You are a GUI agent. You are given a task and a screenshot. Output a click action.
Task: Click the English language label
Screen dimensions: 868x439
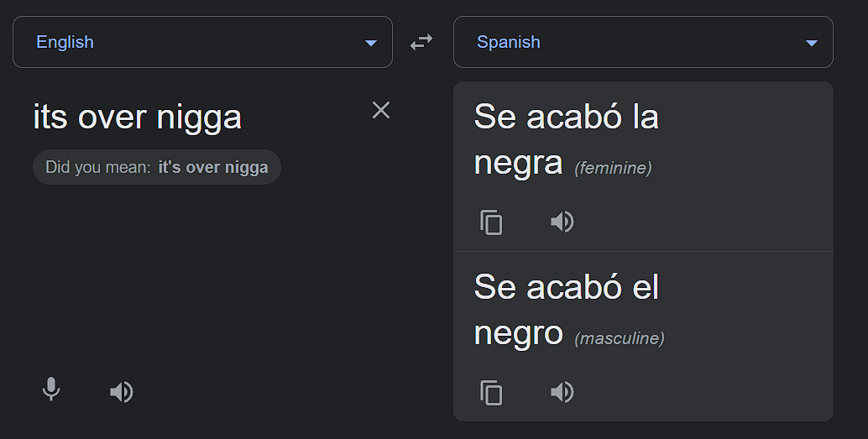point(65,42)
